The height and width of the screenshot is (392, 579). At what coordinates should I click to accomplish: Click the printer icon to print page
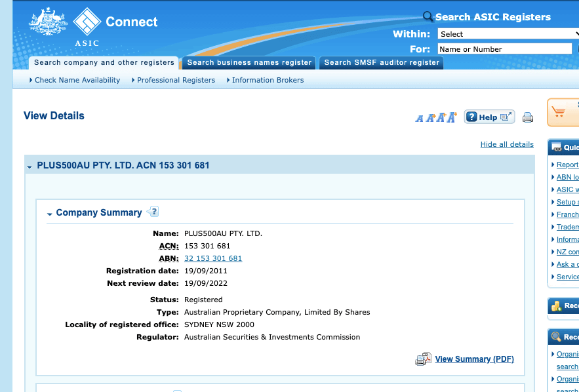point(528,117)
